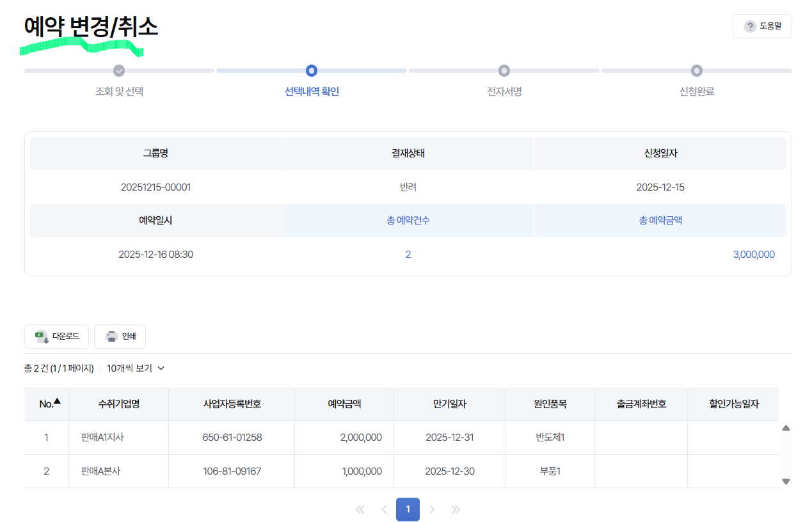The width and height of the screenshot is (812, 522).
Task: Select the 신청완료 step label
Action: pyautogui.click(x=697, y=91)
